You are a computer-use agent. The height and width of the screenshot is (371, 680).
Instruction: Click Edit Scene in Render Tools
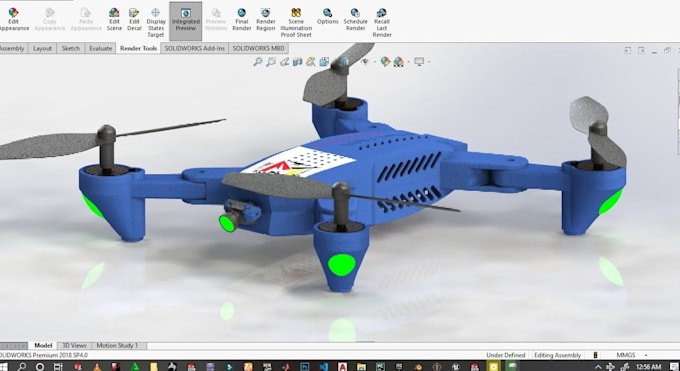coord(114,20)
